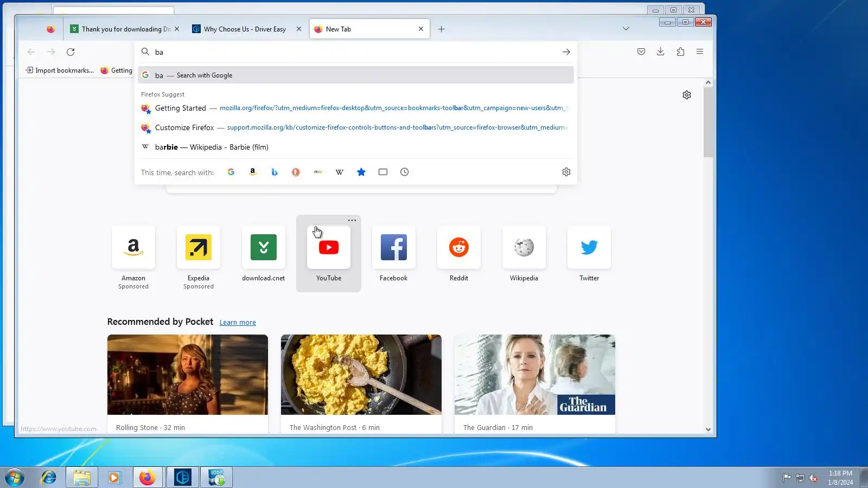This screenshot has height=488, width=868.
Task: Search this time with Bing icon
Action: (275, 172)
